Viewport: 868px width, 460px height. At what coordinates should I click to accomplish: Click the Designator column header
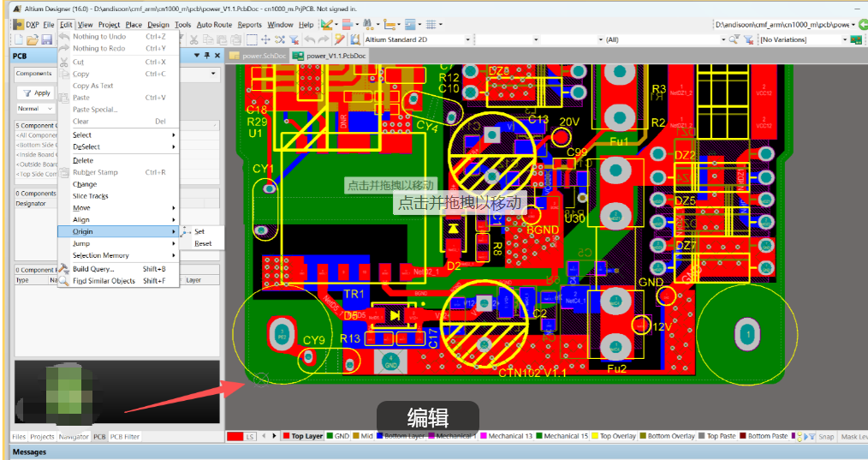coord(31,203)
